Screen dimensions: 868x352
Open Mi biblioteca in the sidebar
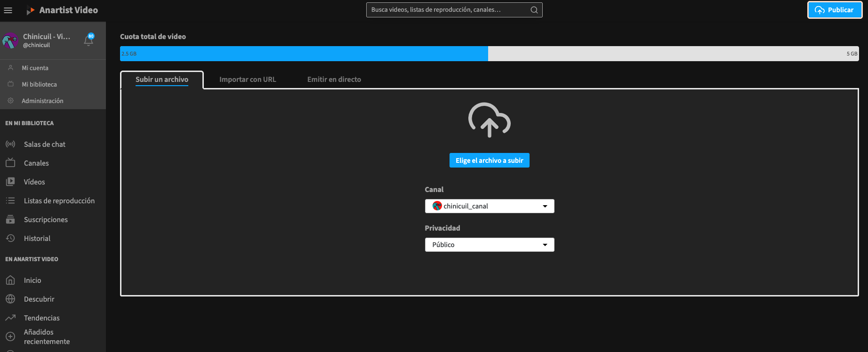[x=39, y=84]
